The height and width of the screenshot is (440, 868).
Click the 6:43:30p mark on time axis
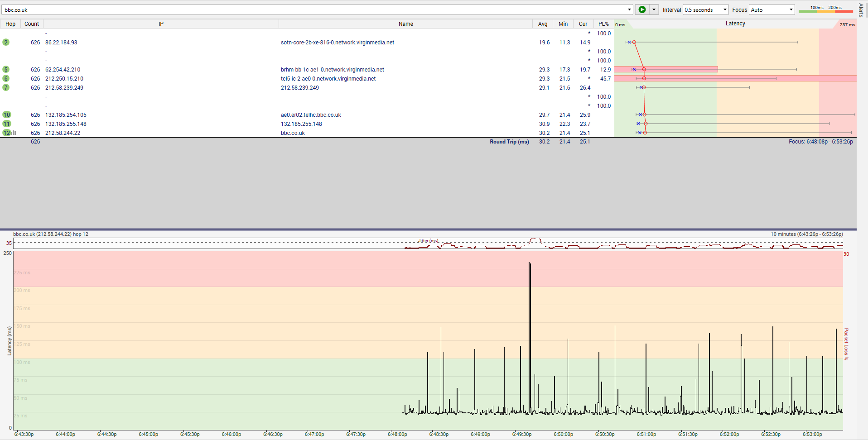[24, 434]
